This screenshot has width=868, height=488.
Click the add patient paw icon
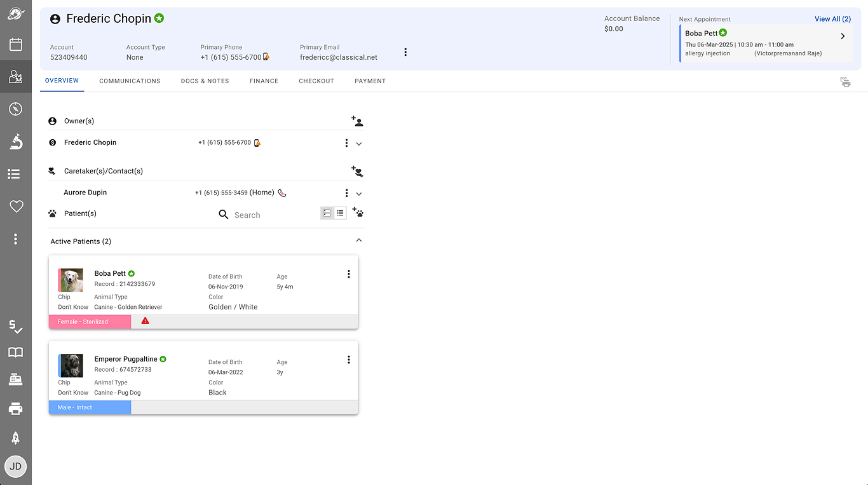358,213
